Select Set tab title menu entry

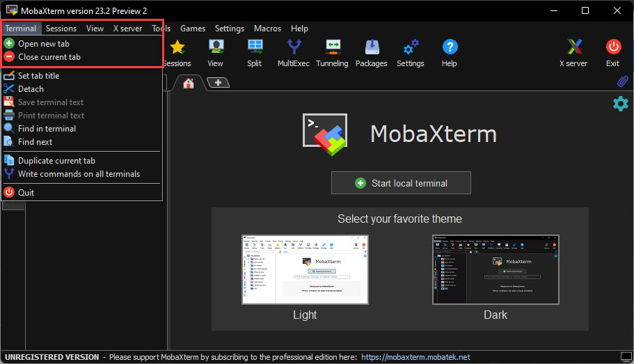(x=82, y=76)
